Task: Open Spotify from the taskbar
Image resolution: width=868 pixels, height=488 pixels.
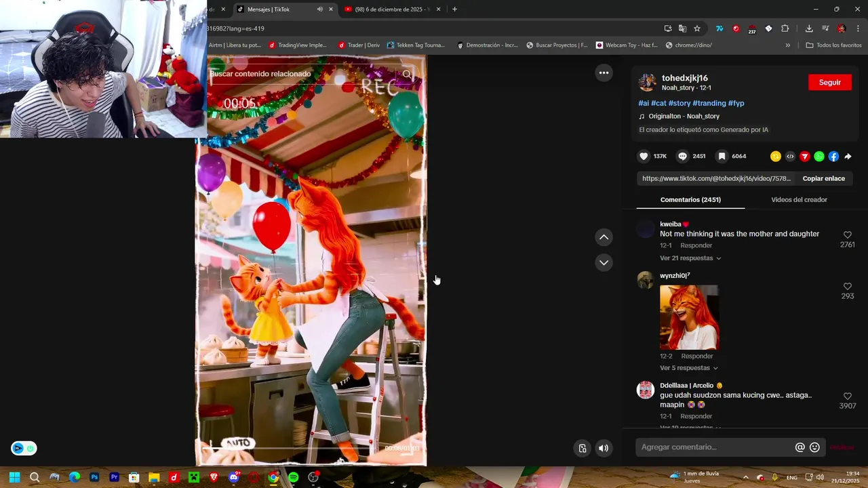Action: tap(293, 477)
